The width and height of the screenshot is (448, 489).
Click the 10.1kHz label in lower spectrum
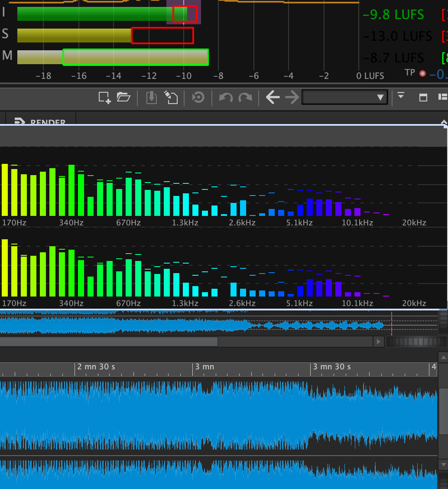(x=357, y=303)
